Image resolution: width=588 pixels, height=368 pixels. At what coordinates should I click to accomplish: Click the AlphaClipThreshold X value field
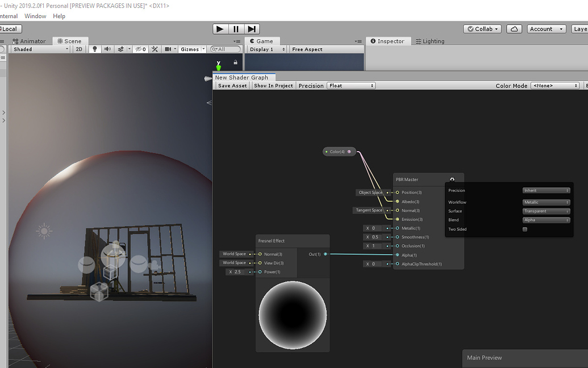(x=376, y=264)
